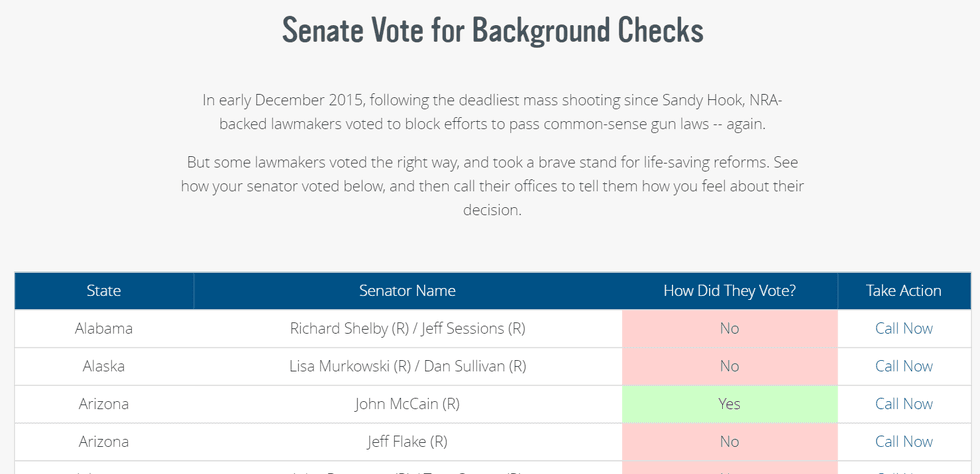
Task: Click the green Yes vote cell
Action: 729,404
